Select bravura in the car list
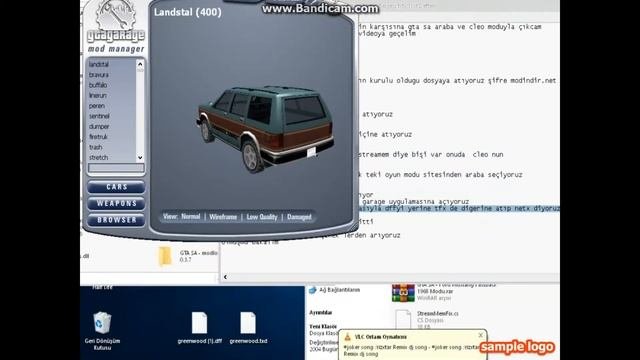The height and width of the screenshot is (360, 640). 99,75
